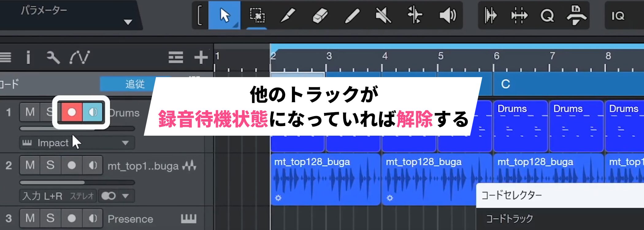Select コードトラック menu entry

click(510, 219)
